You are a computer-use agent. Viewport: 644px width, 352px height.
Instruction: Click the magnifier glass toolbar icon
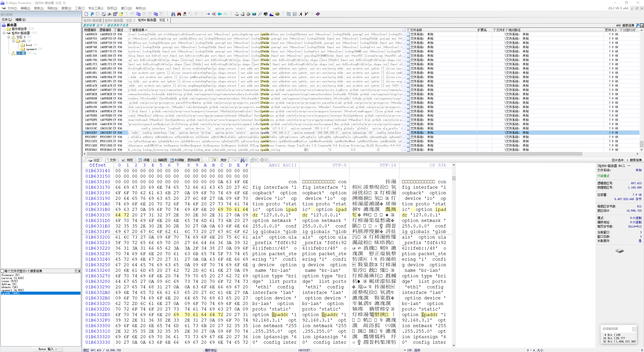click(x=260, y=14)
